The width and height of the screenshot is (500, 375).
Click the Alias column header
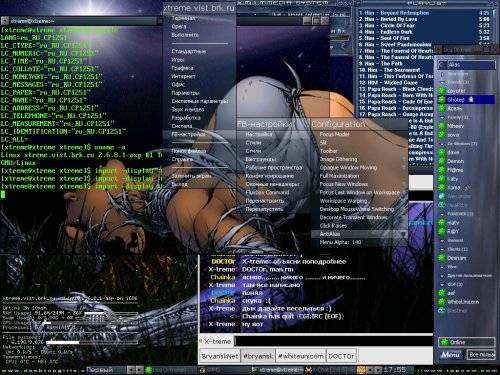tap(470, 65)
